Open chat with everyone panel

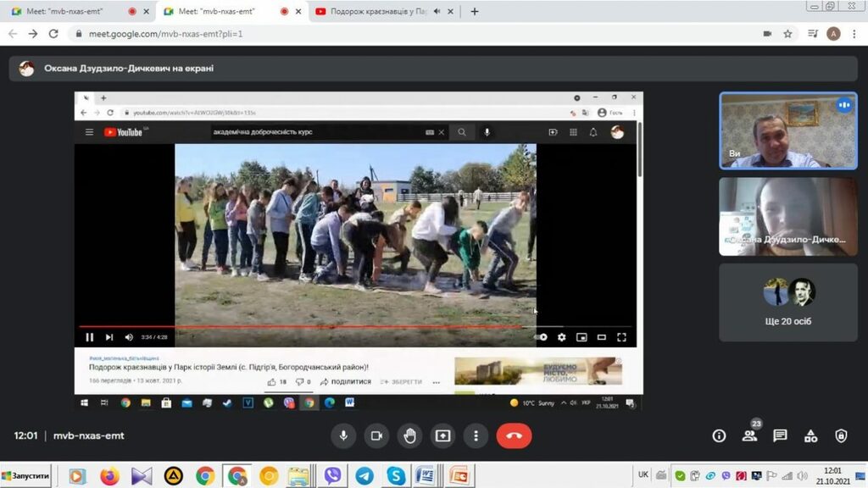tap(780, 435)
